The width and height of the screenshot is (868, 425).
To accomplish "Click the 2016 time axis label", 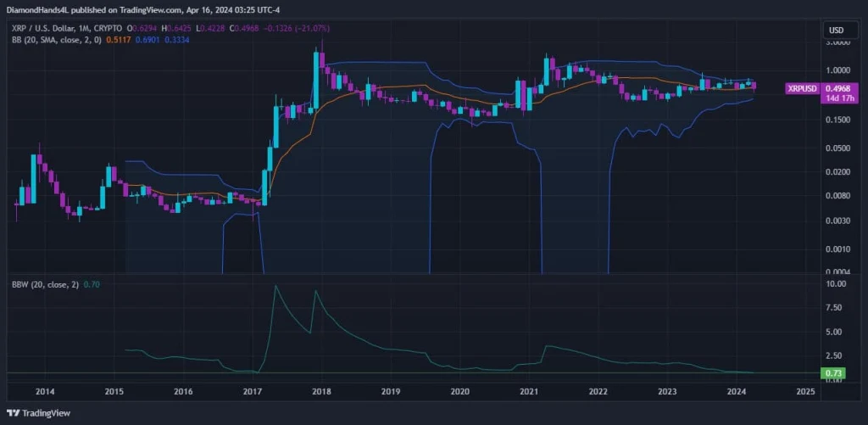I will [183, 391].
